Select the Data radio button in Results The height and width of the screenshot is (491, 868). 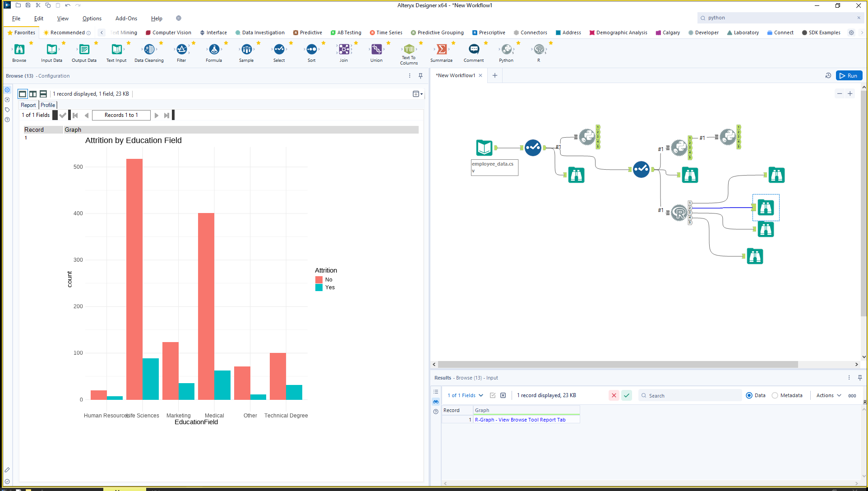coord(749,395)
